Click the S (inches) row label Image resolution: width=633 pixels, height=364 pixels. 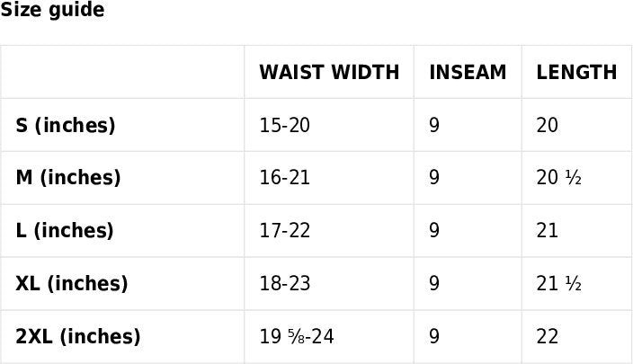pyautogui.click(x=66, y=126)
